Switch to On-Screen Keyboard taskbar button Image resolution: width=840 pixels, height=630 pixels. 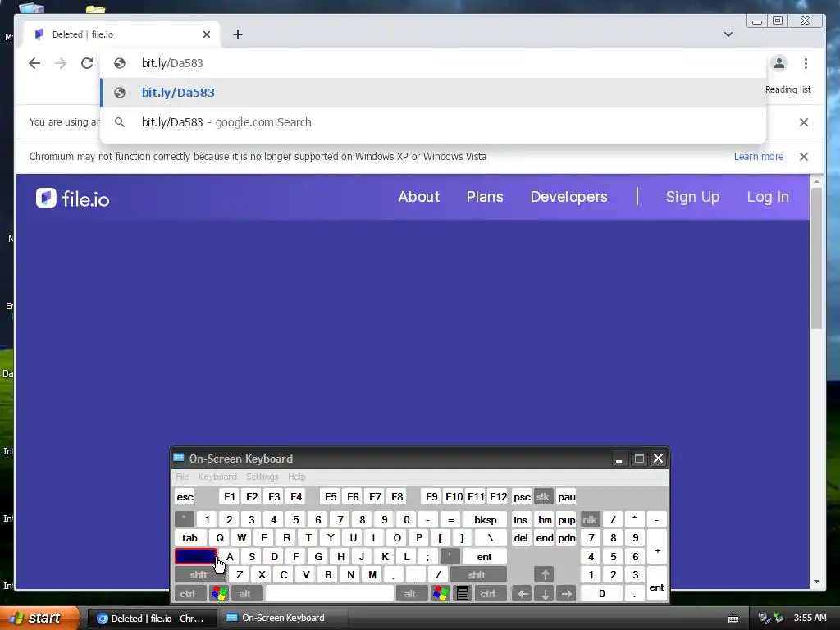[x=284, y=619]
